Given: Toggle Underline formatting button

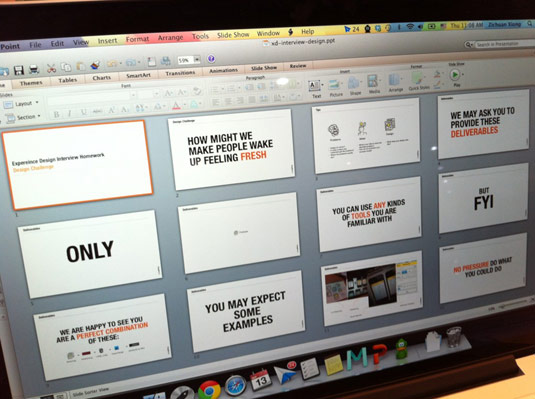Looking at the screenshot, I should pos(84,112).
